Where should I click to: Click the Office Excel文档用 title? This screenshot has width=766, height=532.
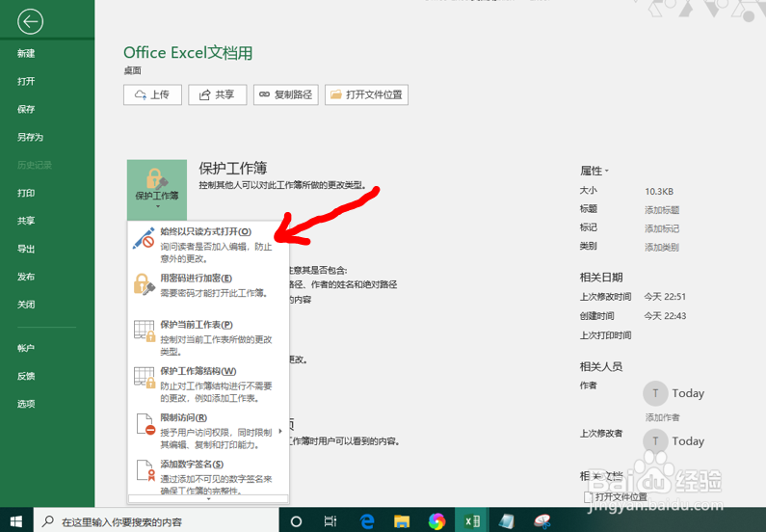[x=188, y=53]
